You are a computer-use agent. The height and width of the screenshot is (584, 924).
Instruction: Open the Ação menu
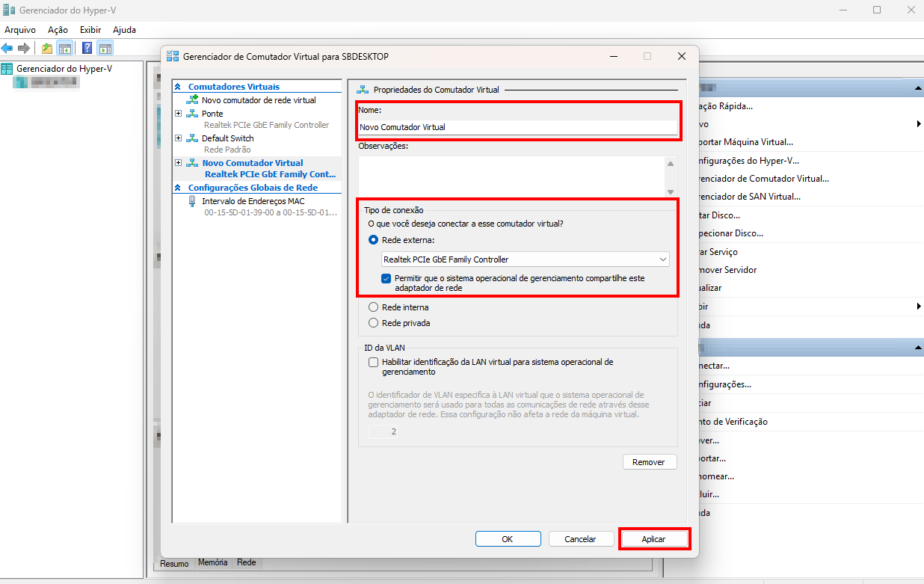tap(58, 30)
